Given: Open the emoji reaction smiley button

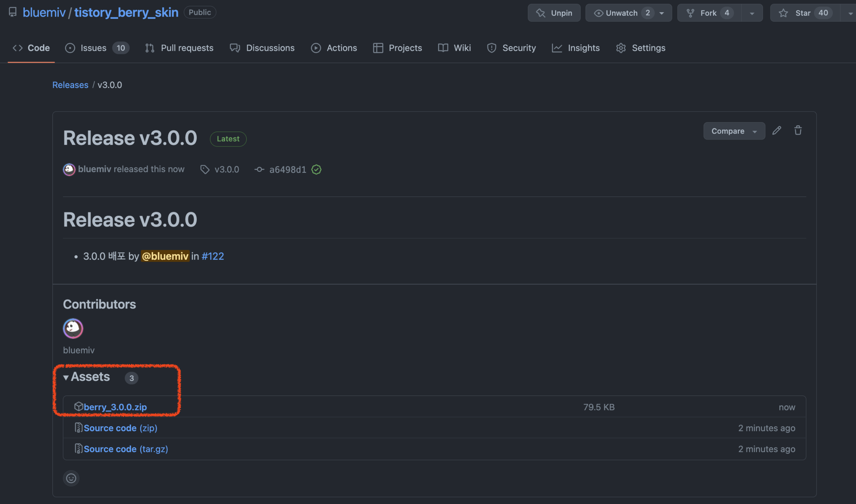Looking at the screenshot, I should click(x=71, y=478).
